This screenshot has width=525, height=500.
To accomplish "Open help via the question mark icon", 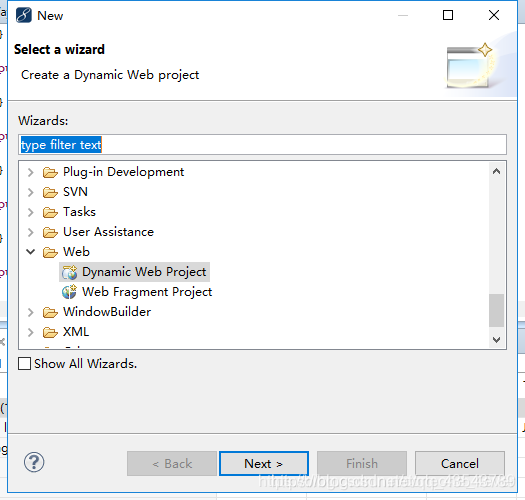I will [x=34, y=462].
